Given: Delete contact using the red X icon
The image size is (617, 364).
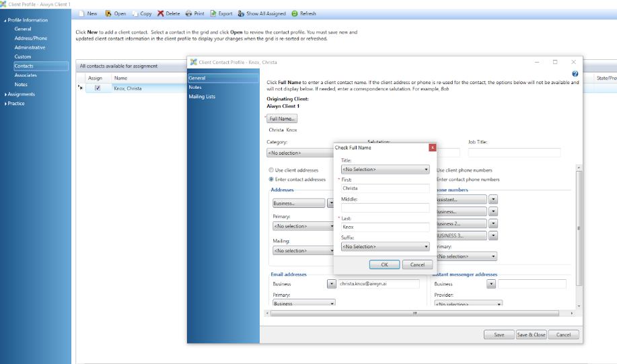Looking at the screenshot, I should [x=161, y=13].
